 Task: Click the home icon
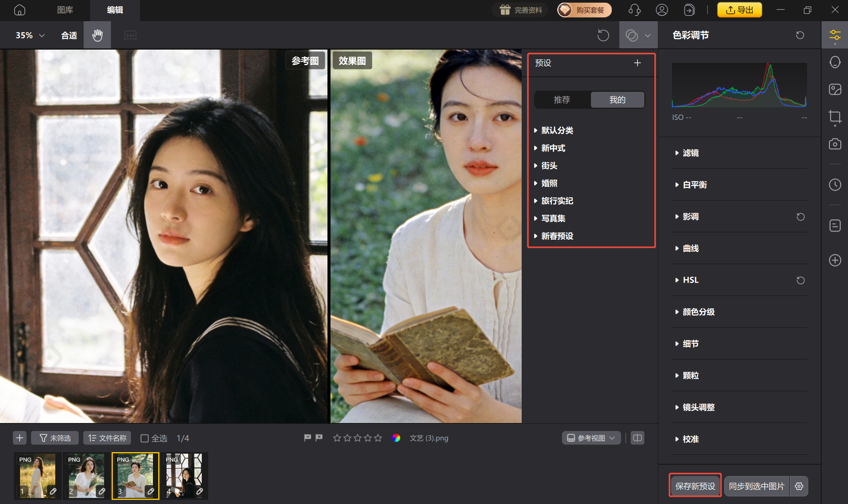[x=20, y=10]
